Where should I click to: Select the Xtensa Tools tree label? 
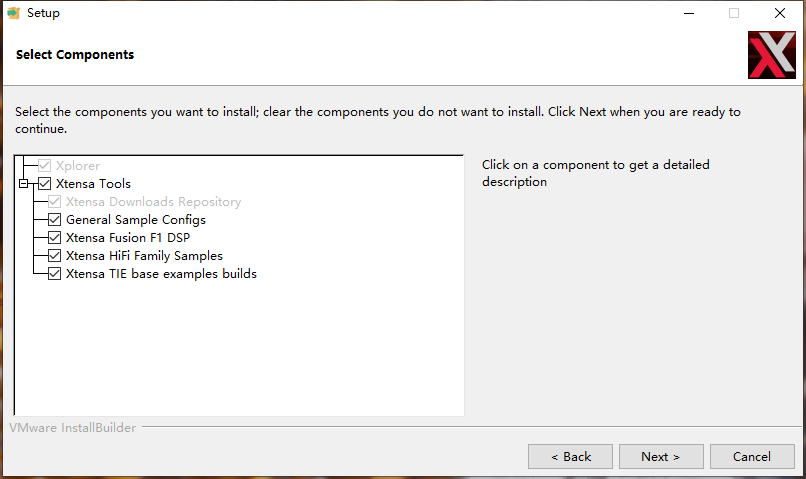tap(98, 184)
